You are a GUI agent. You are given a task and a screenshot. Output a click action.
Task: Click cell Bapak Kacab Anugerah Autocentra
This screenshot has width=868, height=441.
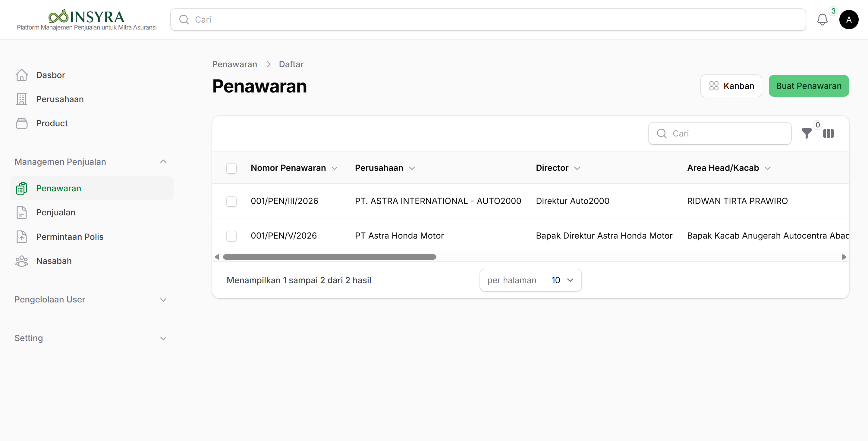(768, 236)
